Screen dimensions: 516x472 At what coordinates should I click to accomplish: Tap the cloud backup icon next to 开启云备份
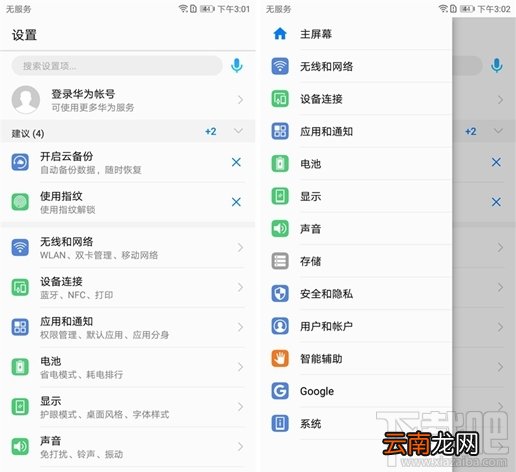tap(20, 162)
